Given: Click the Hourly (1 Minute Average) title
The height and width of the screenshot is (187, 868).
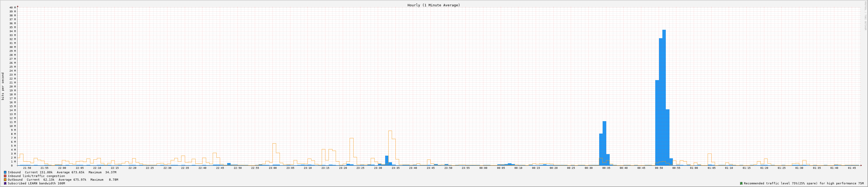Looking at the screenshot, I should pyautogui.click(x=433, y=5).
